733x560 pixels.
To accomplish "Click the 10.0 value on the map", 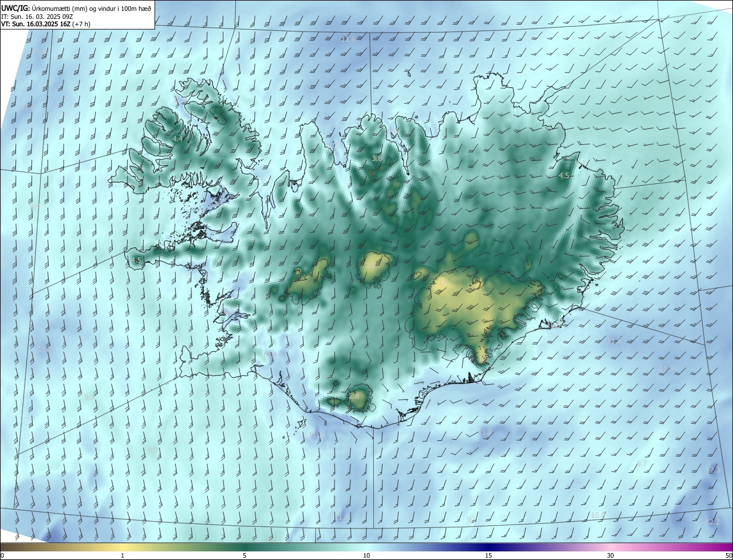I will click(x=598, y=515).
